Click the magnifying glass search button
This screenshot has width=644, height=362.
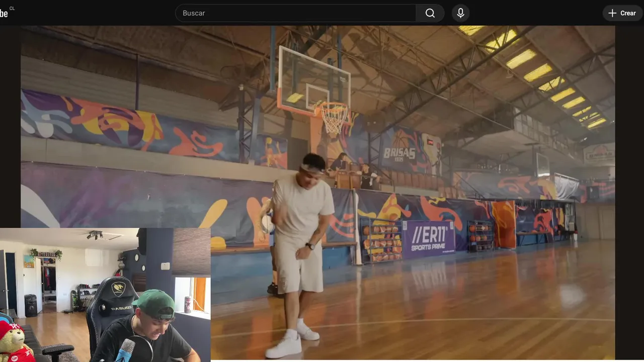tap(430, 13)
